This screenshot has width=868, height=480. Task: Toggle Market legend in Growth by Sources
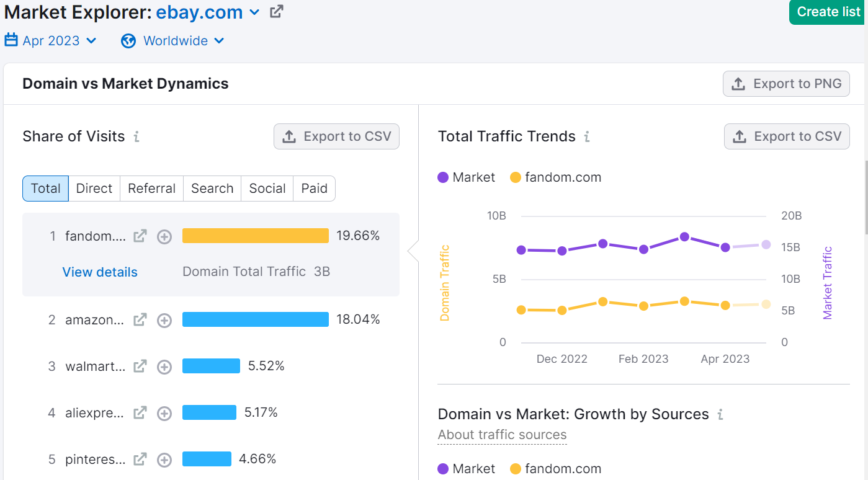(467, 469)
